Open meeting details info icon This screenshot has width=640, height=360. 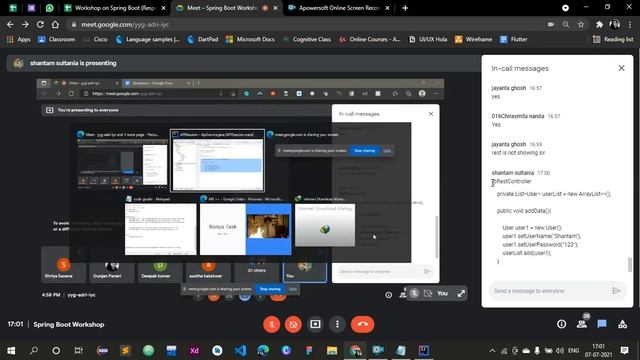[562, 324]
